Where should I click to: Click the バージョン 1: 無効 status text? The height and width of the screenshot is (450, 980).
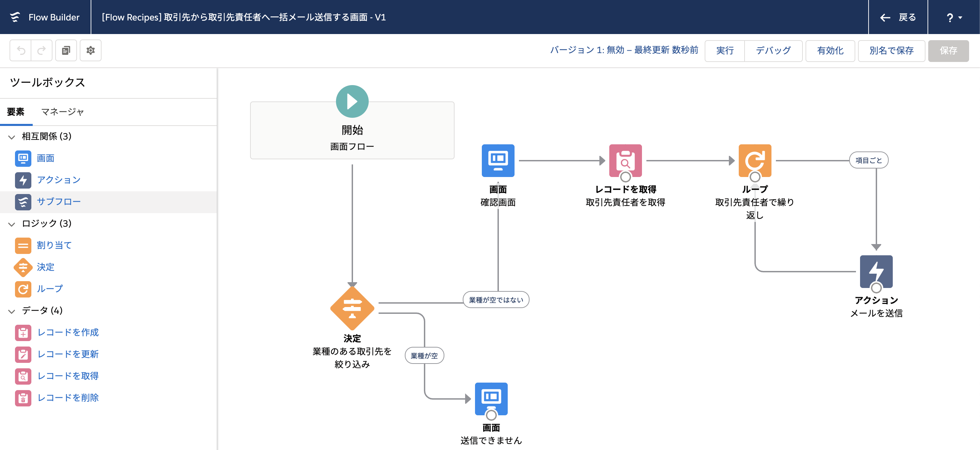[624, 50]
